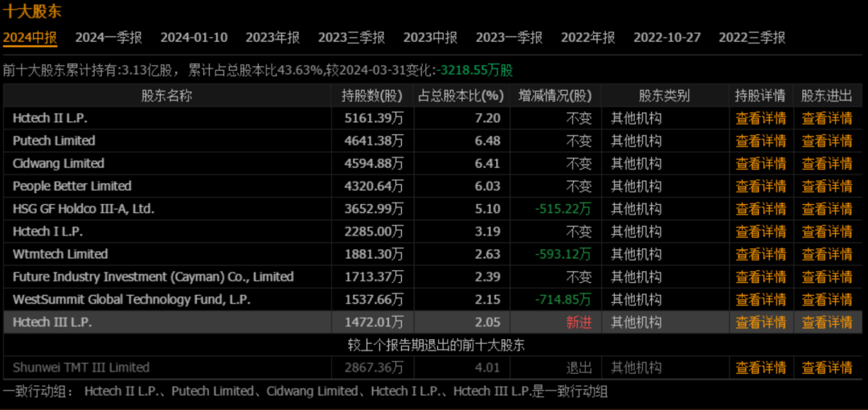Select WestSummit Global Technology Fund, L.P. name

132,300
